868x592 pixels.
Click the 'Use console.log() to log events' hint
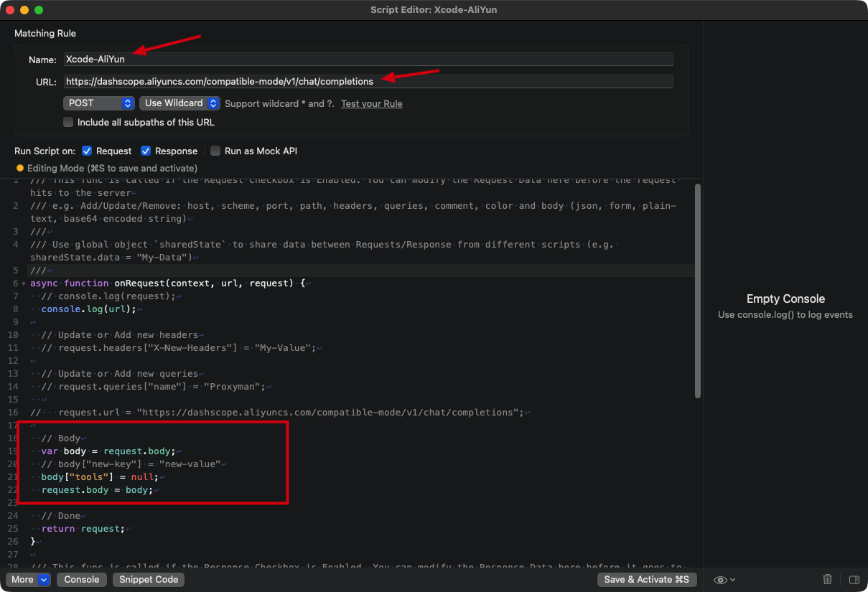pos(785,315)
